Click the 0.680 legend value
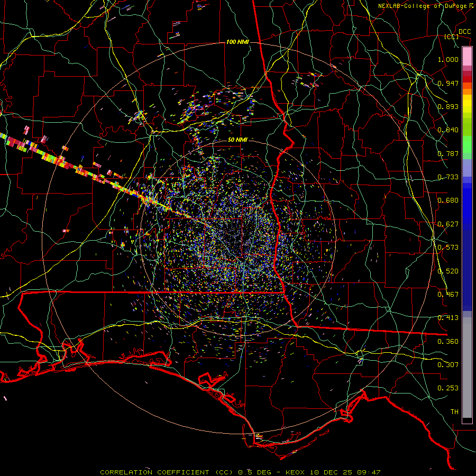The image size is (476, 476). point(448,200)
